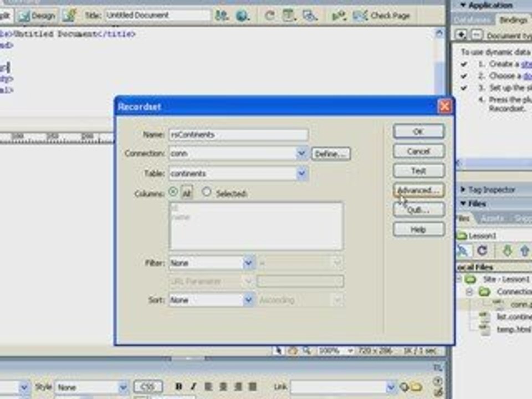The image size is (532, 399).
Task: Click Check Page in document toolbar
Action: (382, 16)
